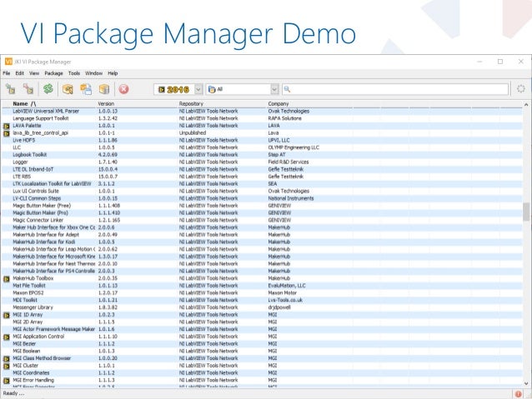Screen dimensions: 532x399
Task: Click installed icon beside MGI Error Handling
Action: [7, 381]
